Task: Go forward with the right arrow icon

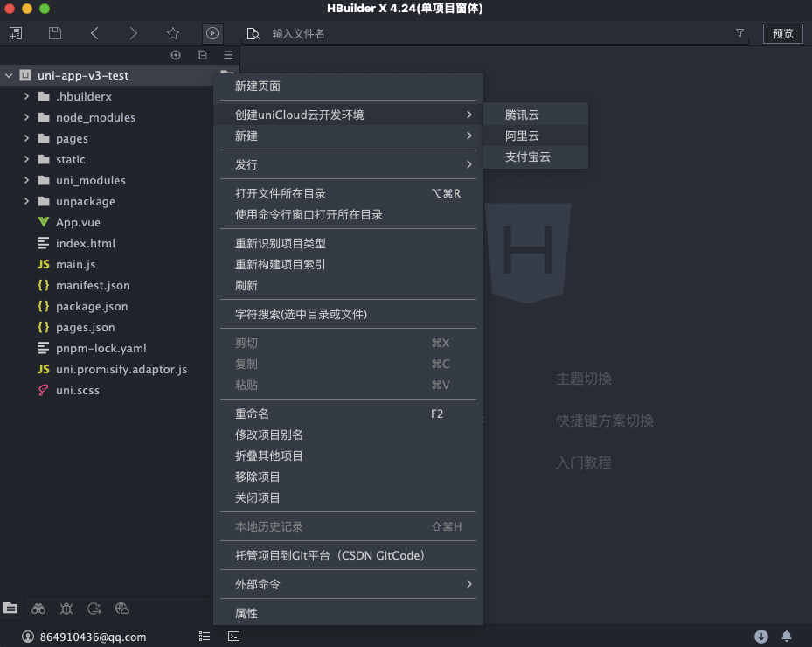Action: [x=133, y=34]
